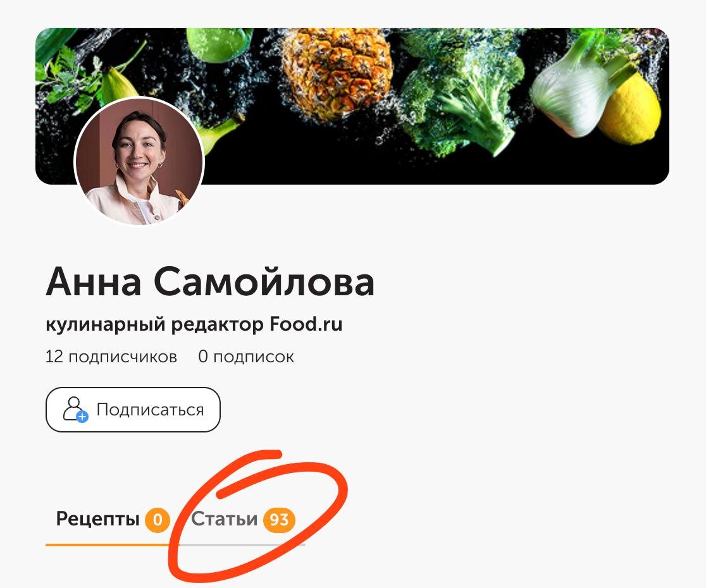Click the Подписаться button
706x588 pixels.
tap(133, 410)
